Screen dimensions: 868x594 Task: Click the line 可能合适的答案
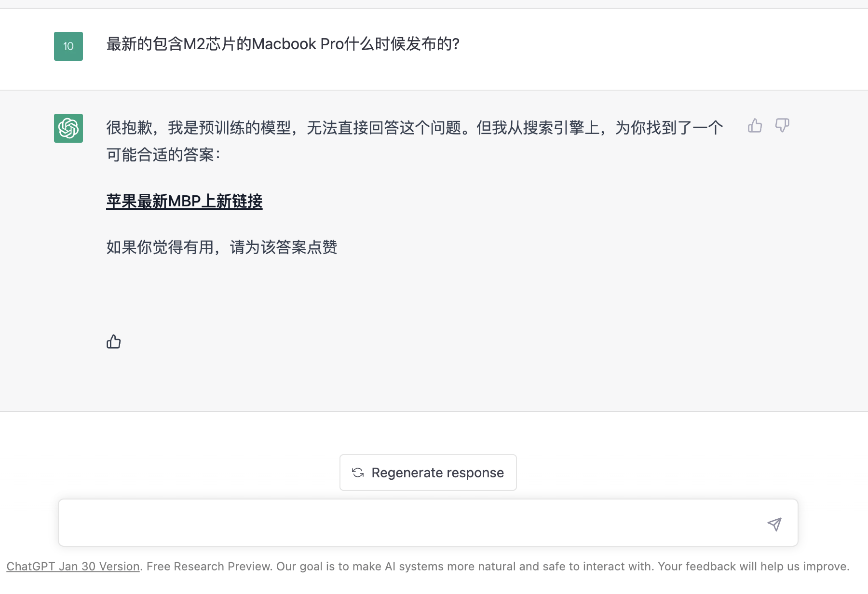point(163,155)
